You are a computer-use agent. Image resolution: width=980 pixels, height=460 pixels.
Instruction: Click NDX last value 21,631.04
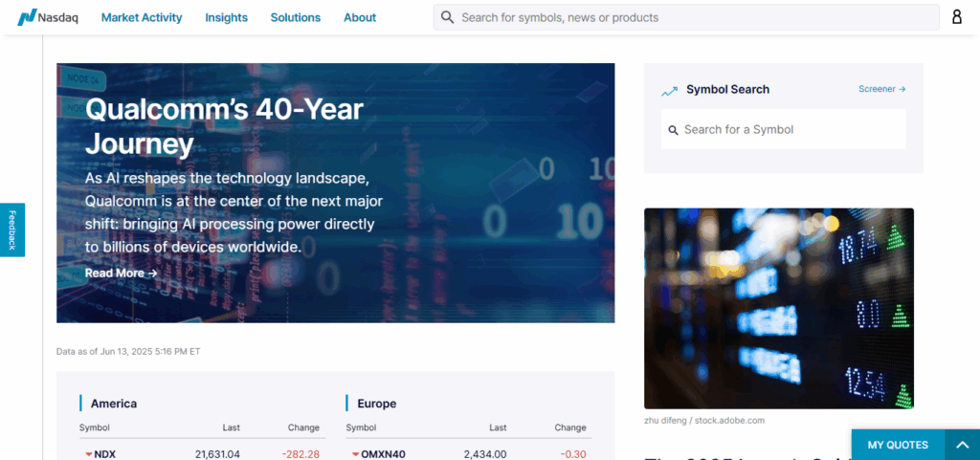[x=217, y=454]
